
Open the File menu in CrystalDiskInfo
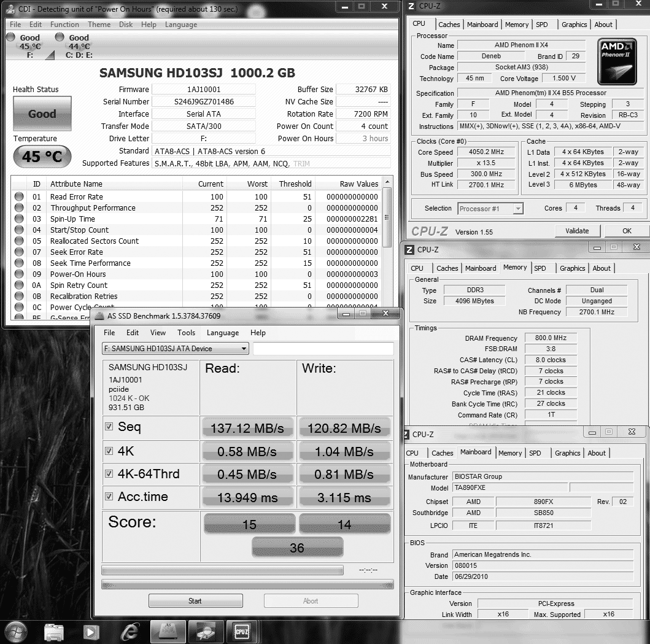click(15, 25)
